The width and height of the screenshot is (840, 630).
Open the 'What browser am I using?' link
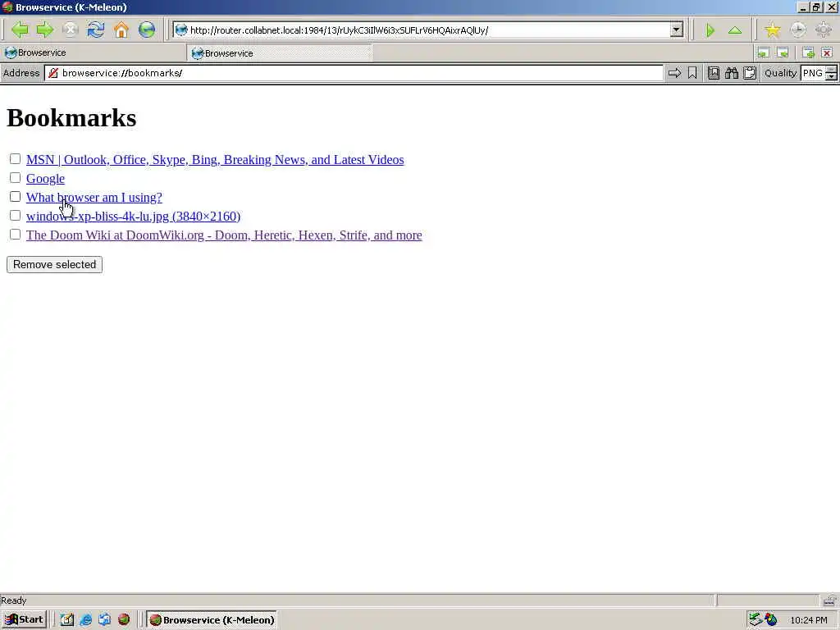pyautogui.click(x=94, y=197)
